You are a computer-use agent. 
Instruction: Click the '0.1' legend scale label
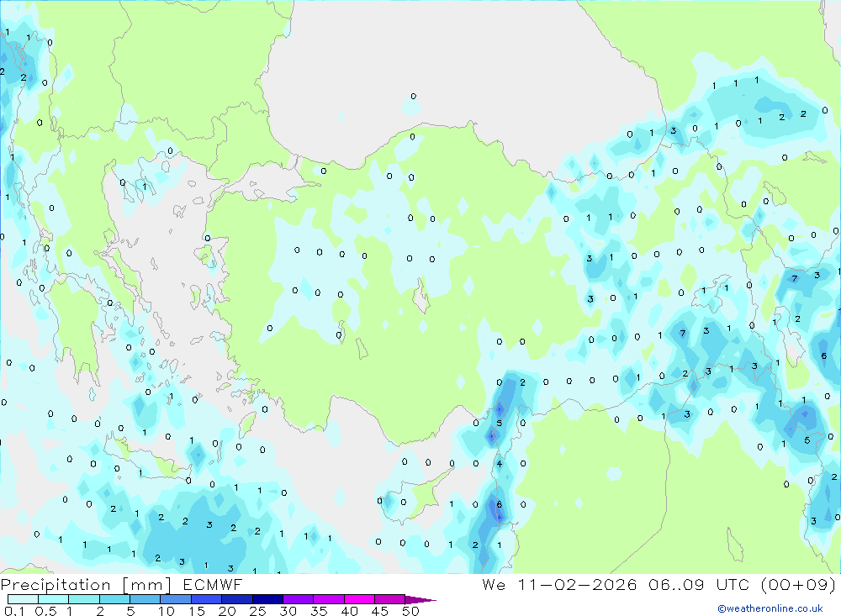14,611
